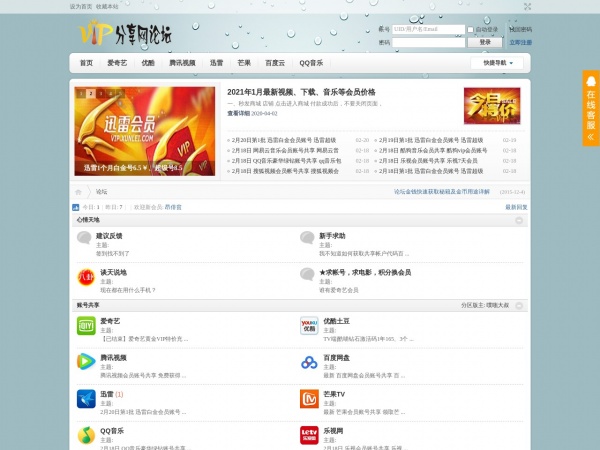The image size is (600, 450).
Task: Open the 迅雷 bird icon
Action: tap(86, 399)
